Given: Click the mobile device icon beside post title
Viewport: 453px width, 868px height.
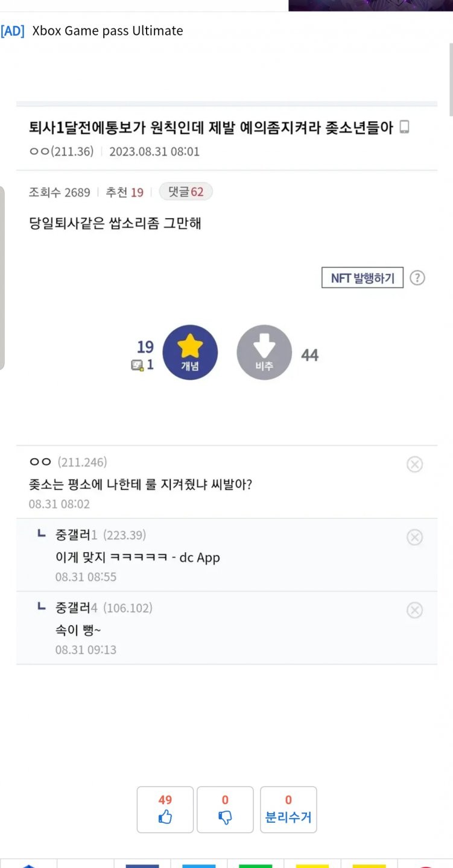Looking at the screenshot, I should click(x=405, y=127).
